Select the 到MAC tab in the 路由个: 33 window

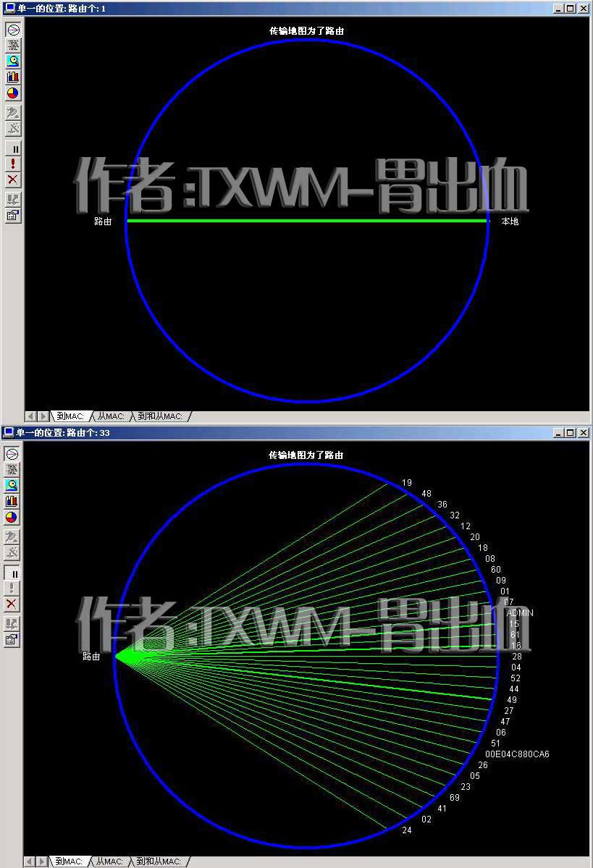(70, 861)
